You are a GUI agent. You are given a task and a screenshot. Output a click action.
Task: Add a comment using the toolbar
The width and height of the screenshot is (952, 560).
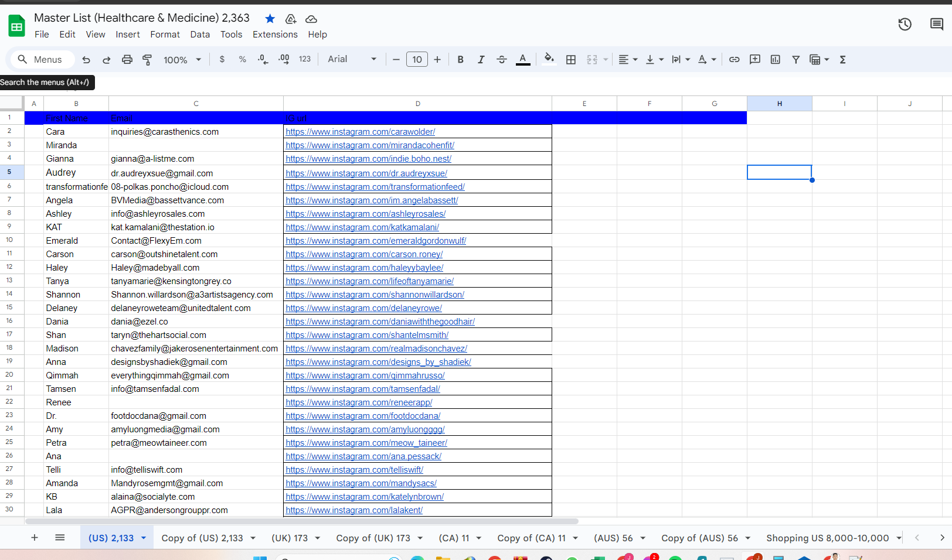pyautogui.click(x=755, y=60)
